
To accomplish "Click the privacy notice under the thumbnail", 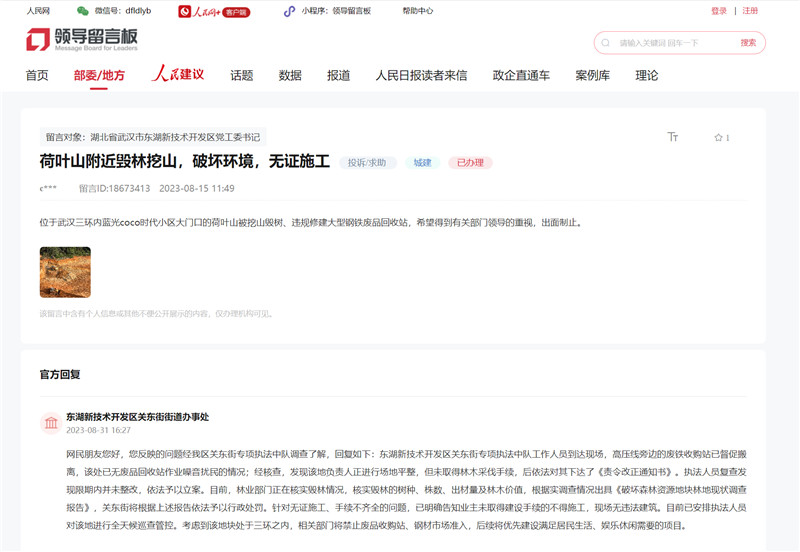I will pyautogui.click(x=157, y=314).
